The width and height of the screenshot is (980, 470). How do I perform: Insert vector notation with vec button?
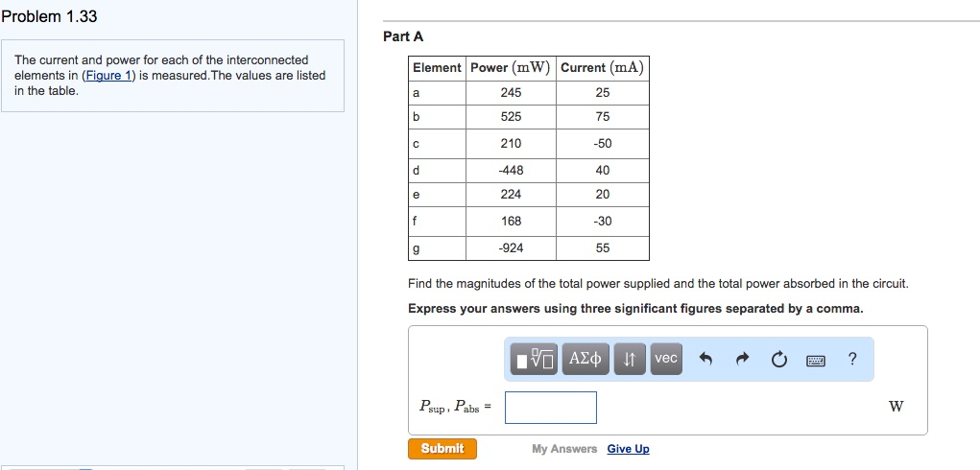tap(665, 359)
